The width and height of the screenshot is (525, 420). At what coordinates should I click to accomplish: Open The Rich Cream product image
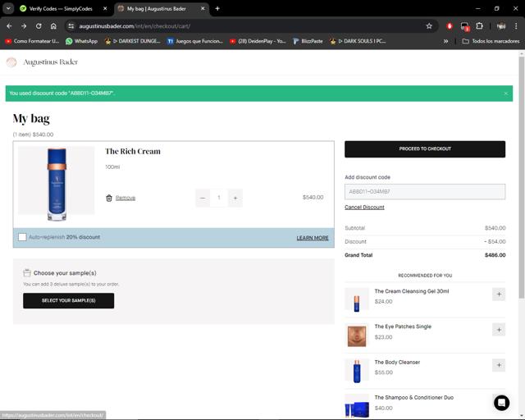57,185
